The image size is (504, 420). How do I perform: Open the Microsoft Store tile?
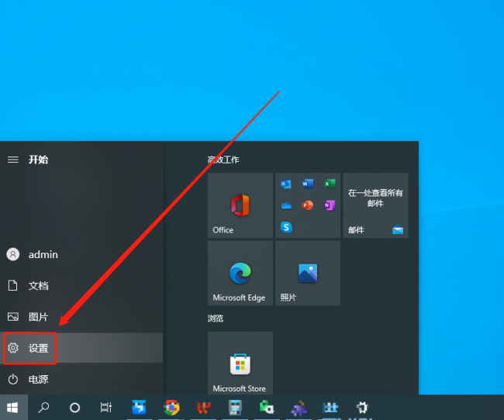tap(240, 363)
